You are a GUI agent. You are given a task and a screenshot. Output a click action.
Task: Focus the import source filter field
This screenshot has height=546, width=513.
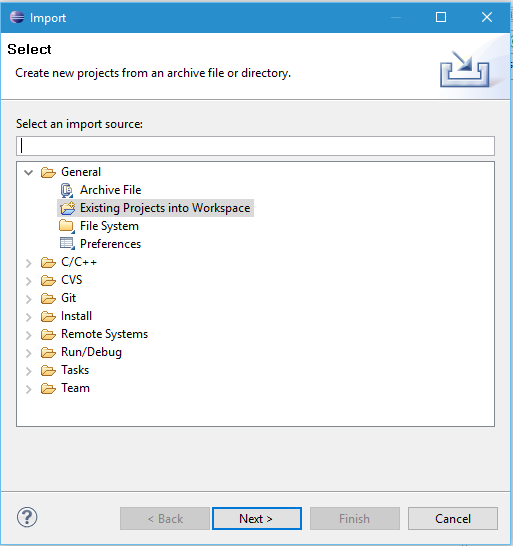coord(255,146)
